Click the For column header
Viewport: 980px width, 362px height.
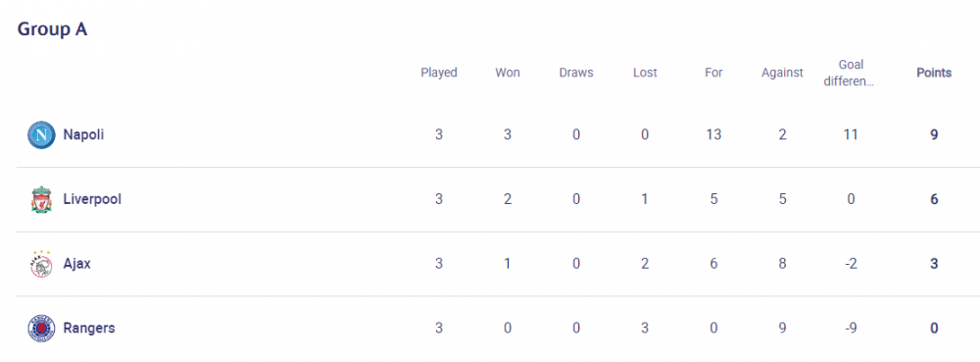pos(713,73)
